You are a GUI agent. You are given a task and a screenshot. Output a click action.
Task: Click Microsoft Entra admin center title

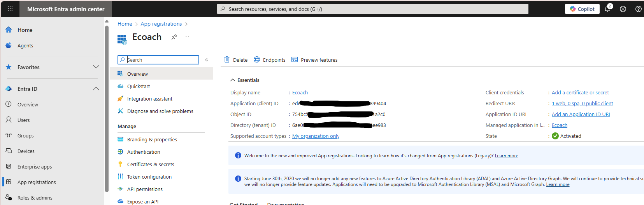pyautogui.click(x=66, y=9)
